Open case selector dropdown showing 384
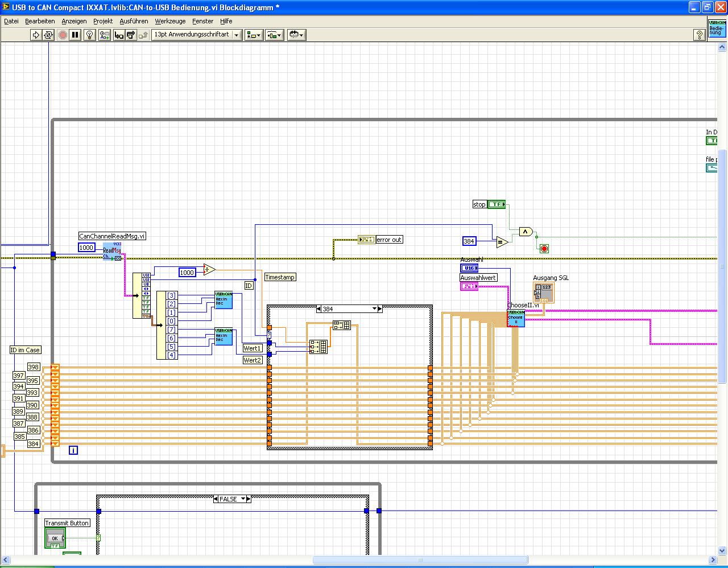This screenshot has width=728, height=568. pyautogui.click(x=375, y=309)
